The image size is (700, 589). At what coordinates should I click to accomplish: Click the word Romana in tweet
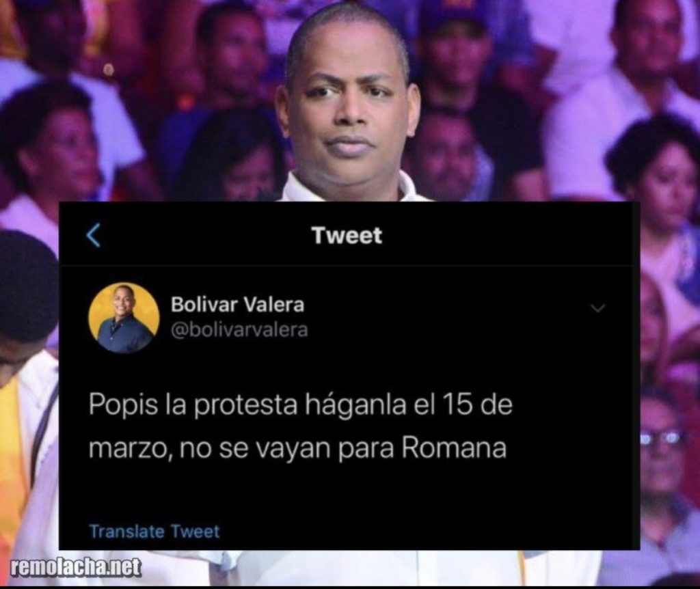(x=454, y=448)
